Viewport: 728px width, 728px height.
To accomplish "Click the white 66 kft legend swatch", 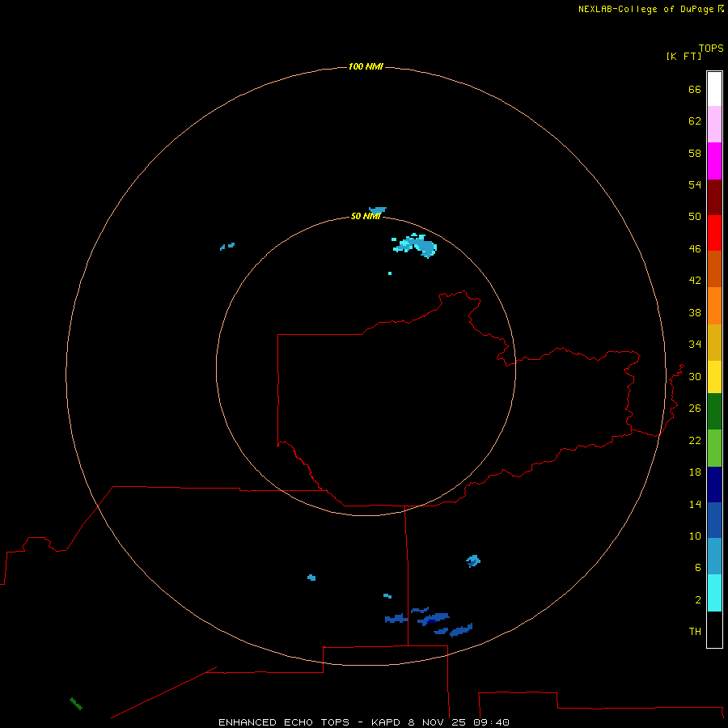I will 714,89.
